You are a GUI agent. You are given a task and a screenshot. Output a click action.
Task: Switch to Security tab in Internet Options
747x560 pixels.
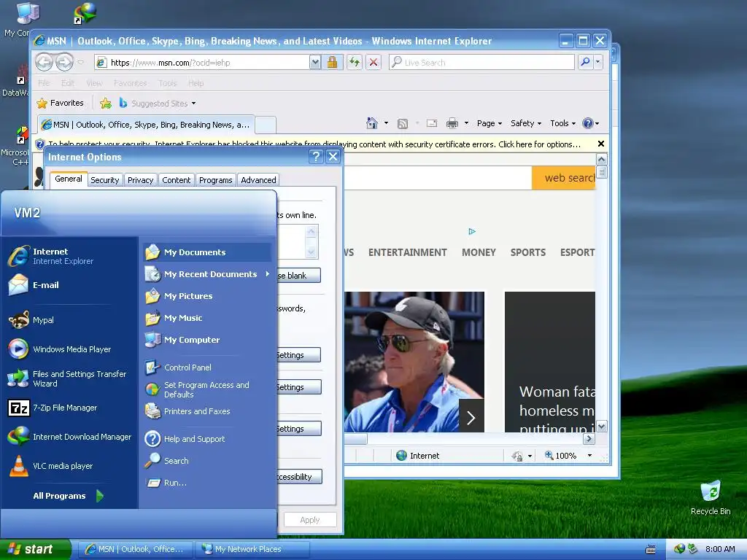(104, 180)
